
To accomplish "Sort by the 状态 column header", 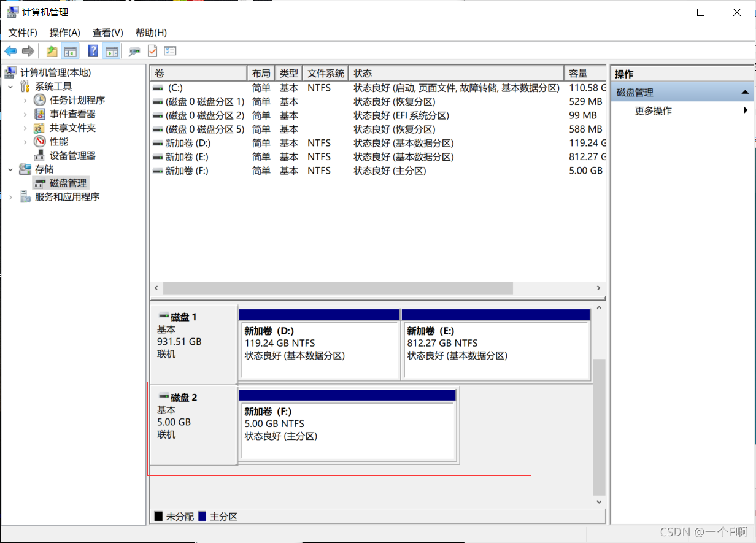I will click(456, 73).
